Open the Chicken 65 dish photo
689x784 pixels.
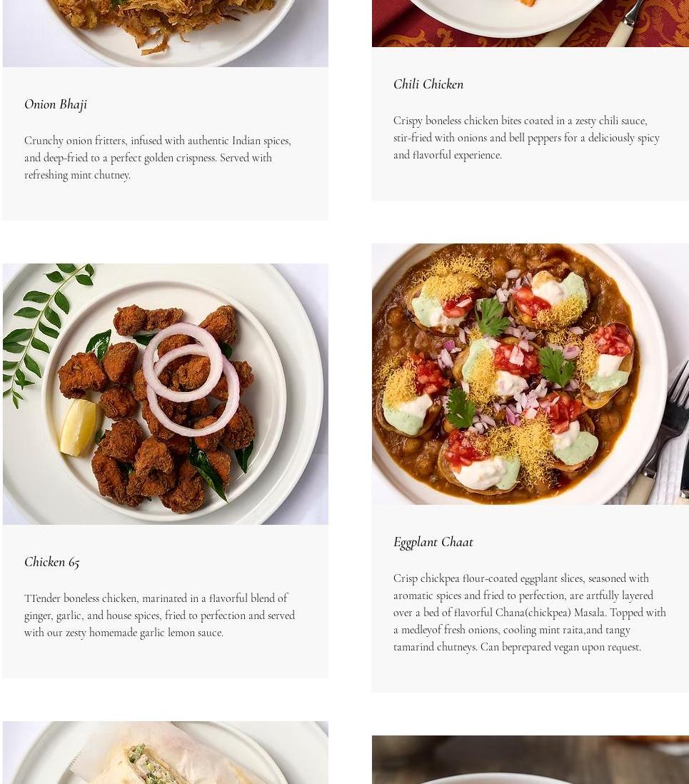166,394
